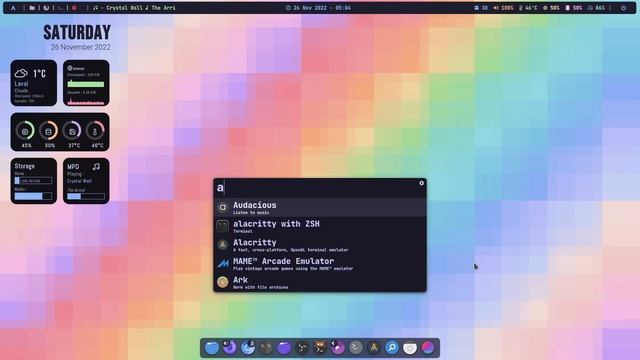
Task: Click the date and time clock in top bar
Action: tap(318, 8)
